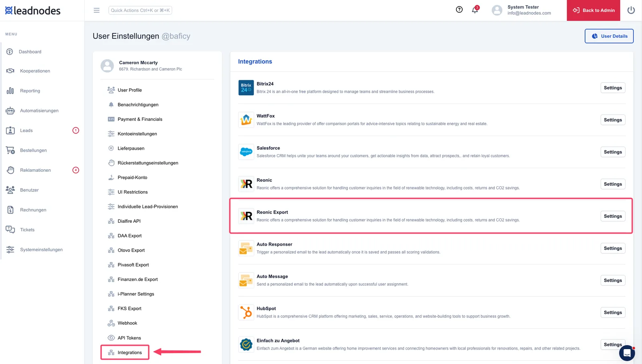
Task: Click the HubSpot logo icon
Action: tap(246, 312)
